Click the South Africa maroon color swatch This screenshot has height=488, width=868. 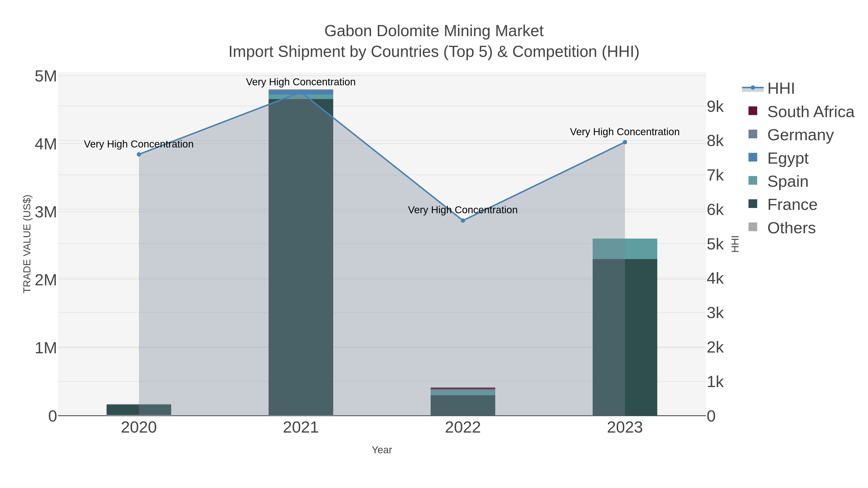coord(753,111)
